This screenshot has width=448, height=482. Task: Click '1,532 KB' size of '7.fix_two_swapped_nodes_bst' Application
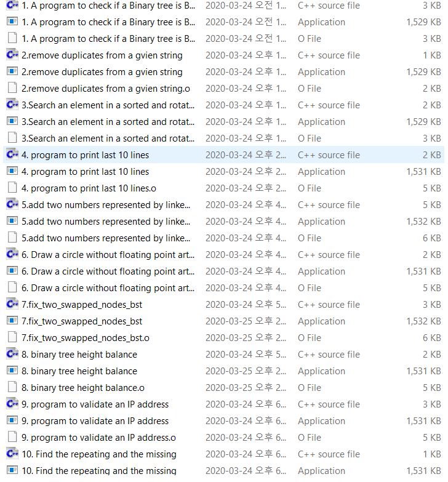424,321
